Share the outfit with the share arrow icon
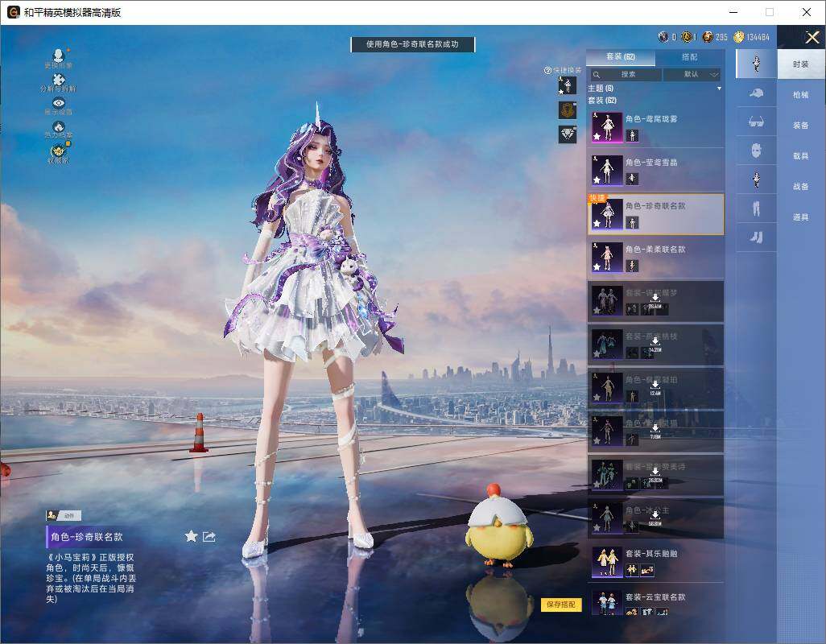The height and width of the screenshot is (644, 826). (x=209, y=537)
